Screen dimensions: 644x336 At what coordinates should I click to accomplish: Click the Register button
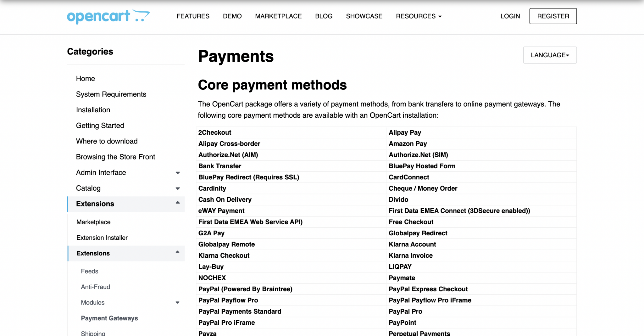point(553,16)
